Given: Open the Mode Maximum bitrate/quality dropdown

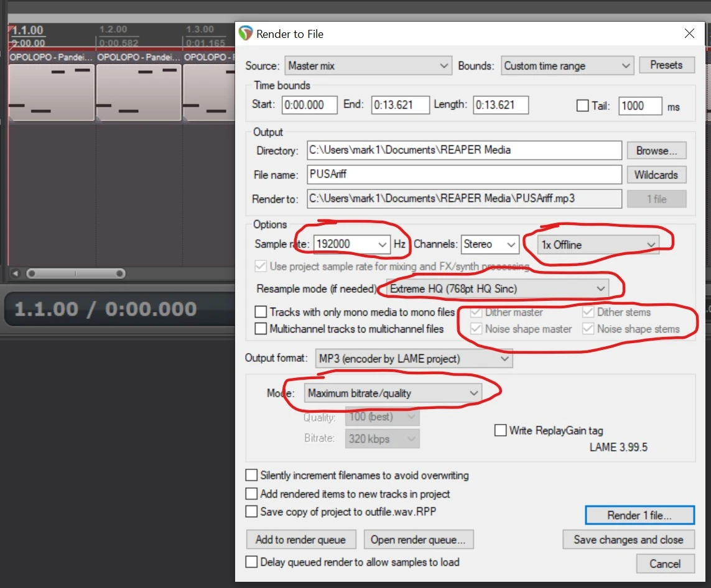Looking at the screenshot, I should (393, 393).
